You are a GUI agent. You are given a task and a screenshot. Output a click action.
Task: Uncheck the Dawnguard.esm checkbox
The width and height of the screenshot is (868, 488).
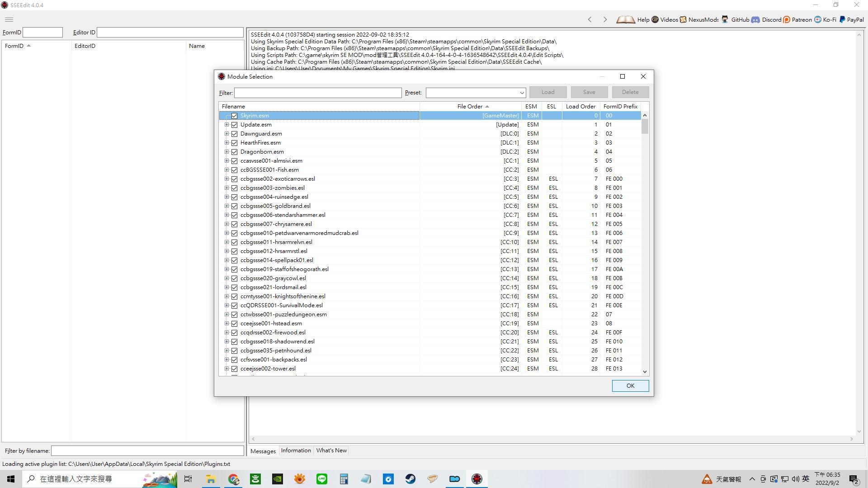point(234,134)
